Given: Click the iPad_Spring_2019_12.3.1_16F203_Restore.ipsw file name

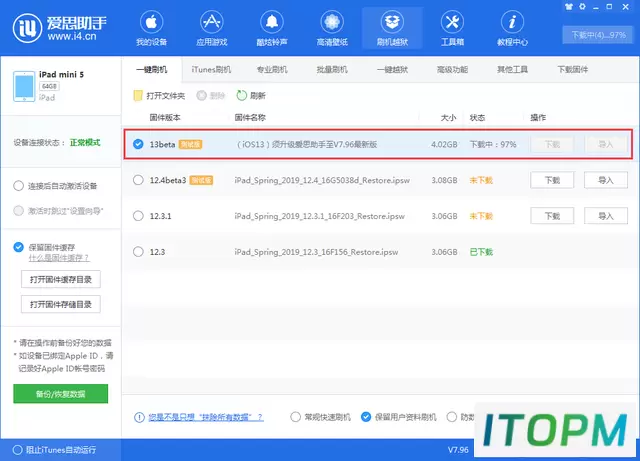Looking at the screenshot, I should pos(320,216).
